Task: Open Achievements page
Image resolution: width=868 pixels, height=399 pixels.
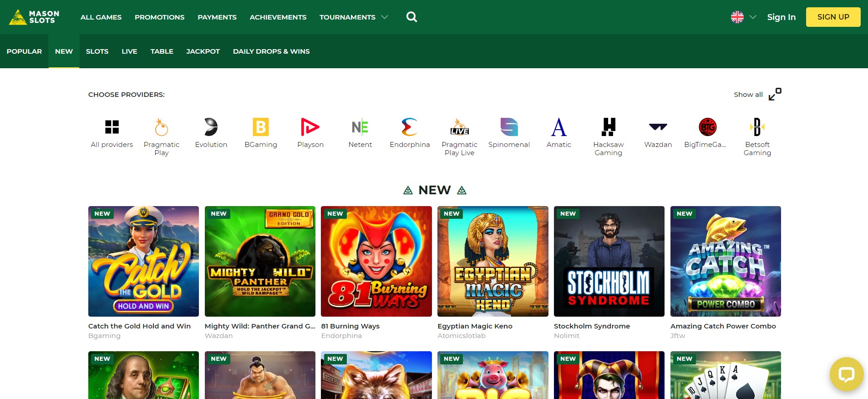Action: tap(278, 17)
